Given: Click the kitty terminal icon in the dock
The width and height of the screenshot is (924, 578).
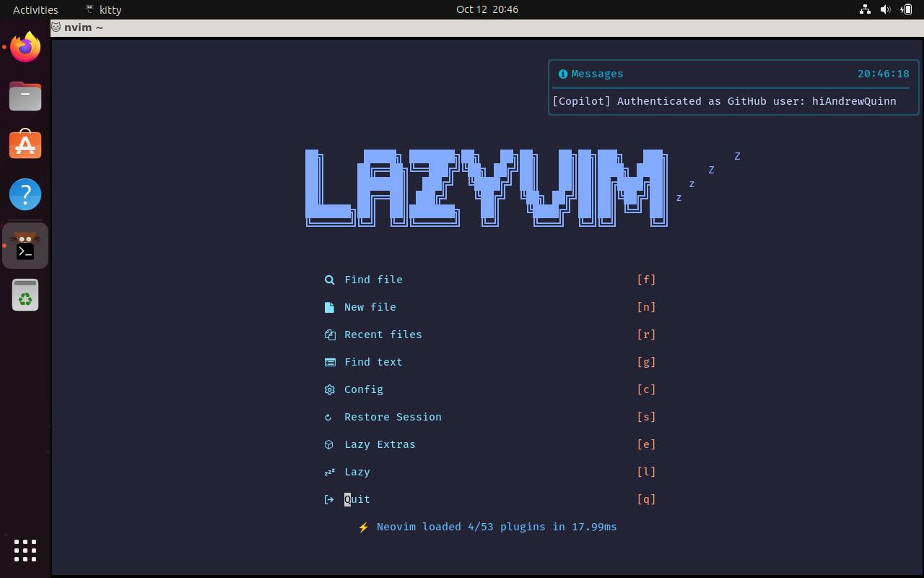Looking at the screenshot, I should [25, 246].
